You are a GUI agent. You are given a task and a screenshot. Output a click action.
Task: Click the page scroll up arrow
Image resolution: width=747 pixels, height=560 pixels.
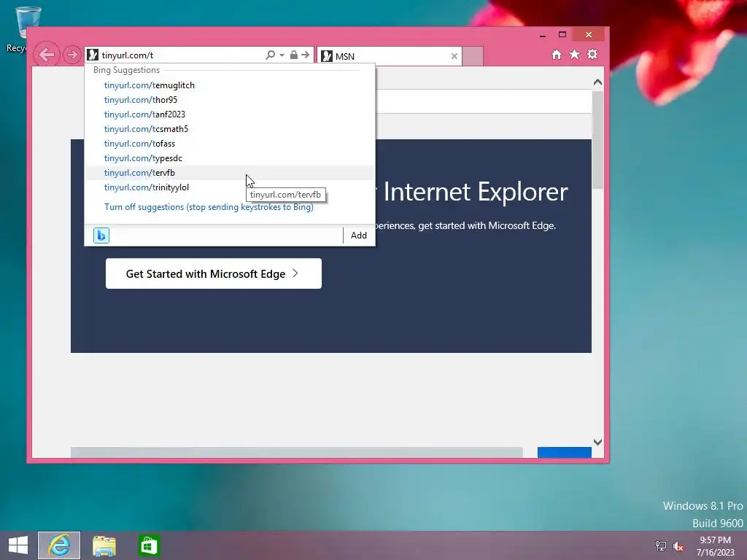pos(597,82)
